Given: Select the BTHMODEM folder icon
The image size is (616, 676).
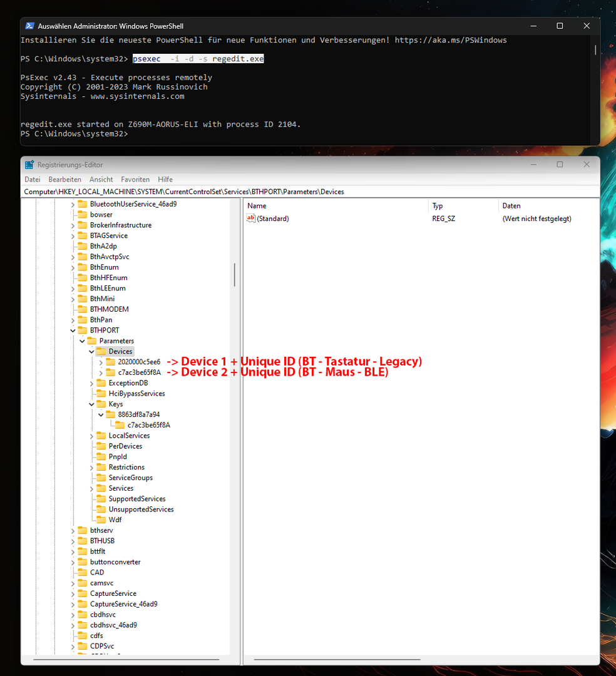Looking at the screenshot, I should [83, 309].
